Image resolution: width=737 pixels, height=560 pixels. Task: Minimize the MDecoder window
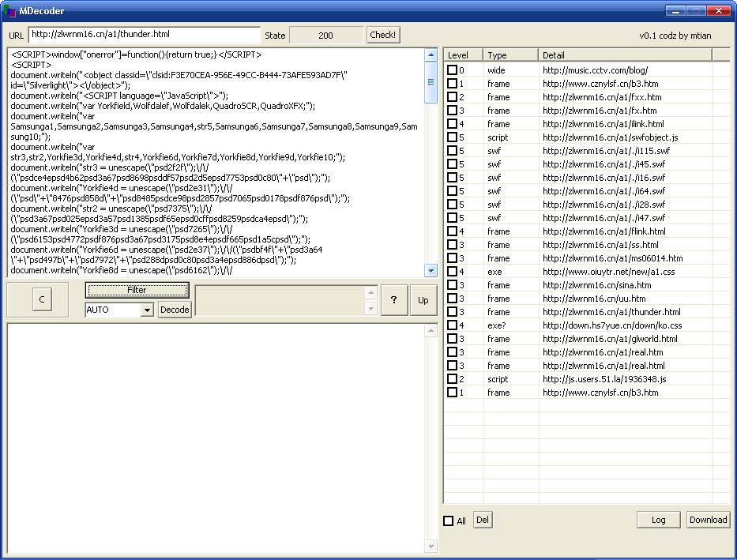click(x=675, y=10)
